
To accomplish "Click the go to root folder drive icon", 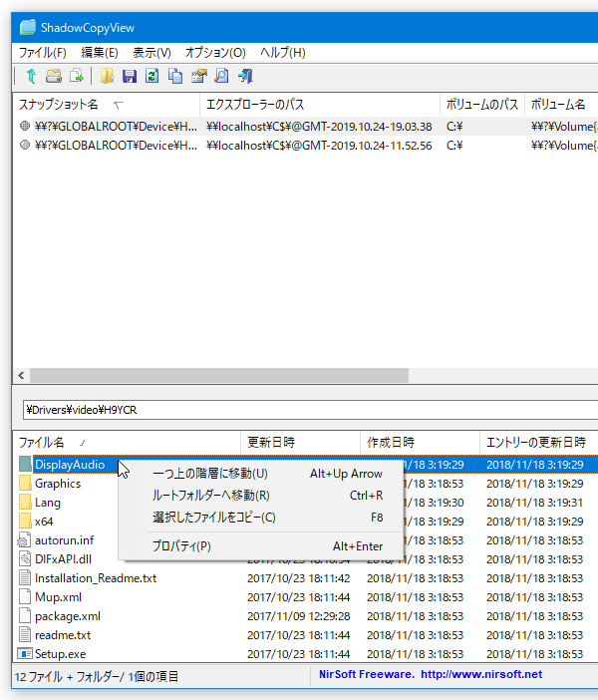I will click(54, 77).
